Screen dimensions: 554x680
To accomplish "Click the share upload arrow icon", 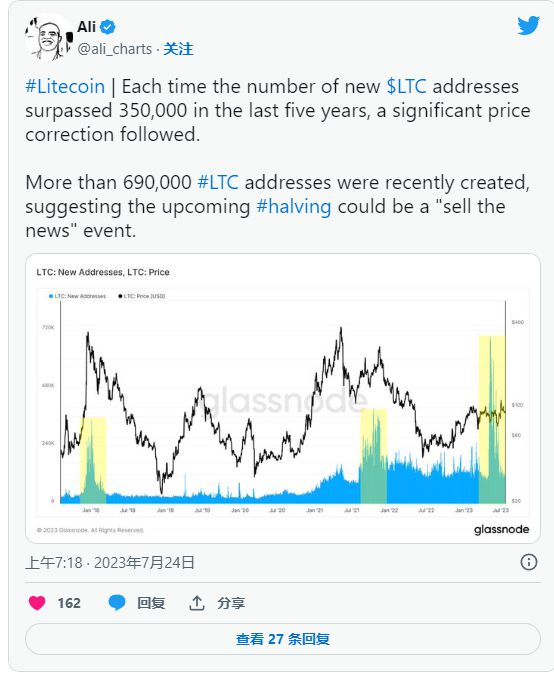I will pos(197,603).
